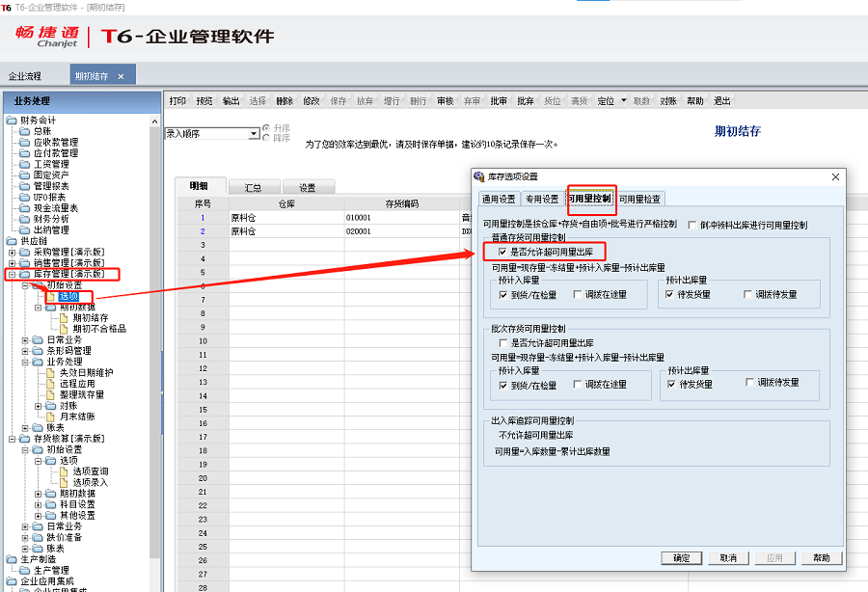
Task: Click 确定 button in options dialog
Action: pyautogui.click(x=682, y=558)
